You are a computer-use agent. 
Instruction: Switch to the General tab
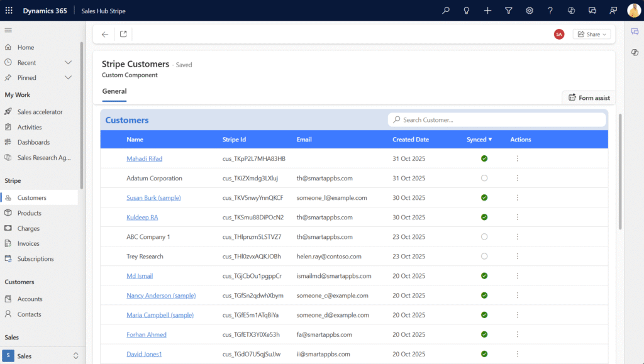114,92
